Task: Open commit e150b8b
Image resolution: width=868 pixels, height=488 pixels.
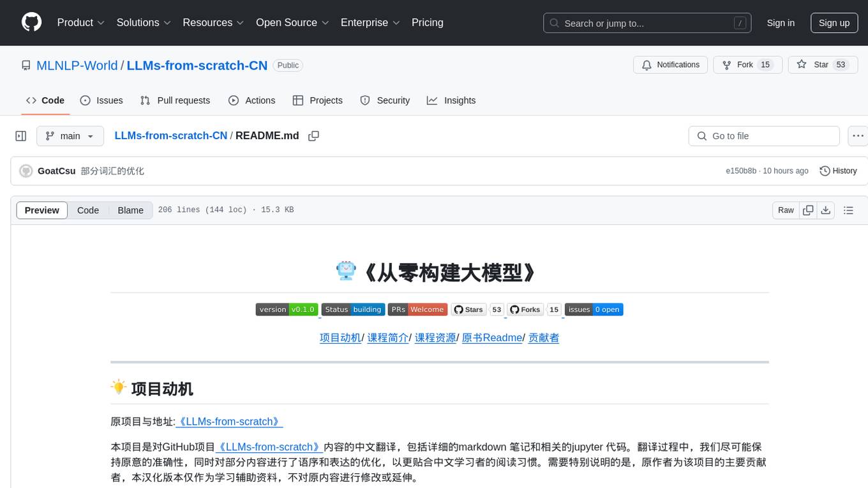Action: point(741,171)
